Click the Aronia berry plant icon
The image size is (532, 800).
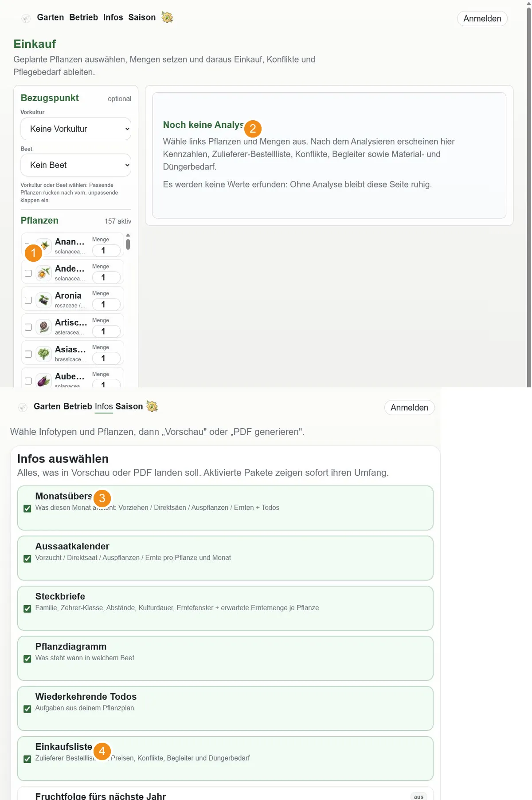point(43,300)
